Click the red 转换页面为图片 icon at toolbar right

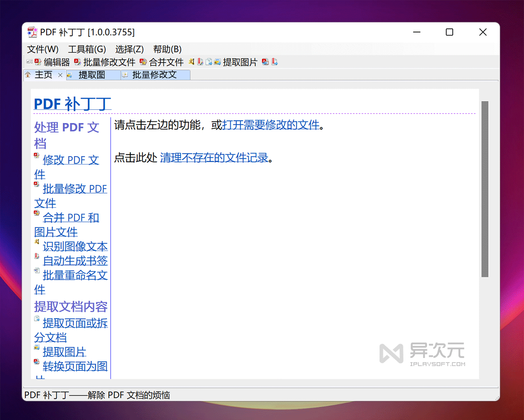(x=265, y=62)
